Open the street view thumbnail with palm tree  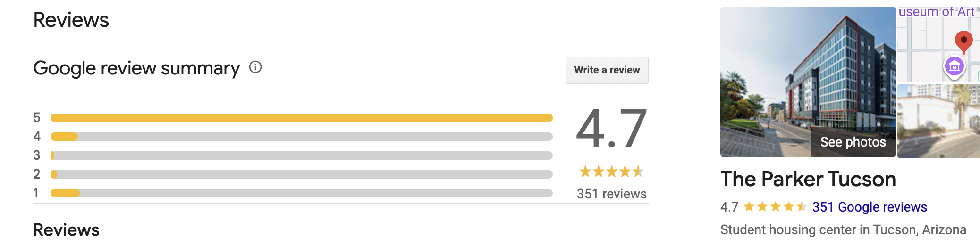point(938,121)
